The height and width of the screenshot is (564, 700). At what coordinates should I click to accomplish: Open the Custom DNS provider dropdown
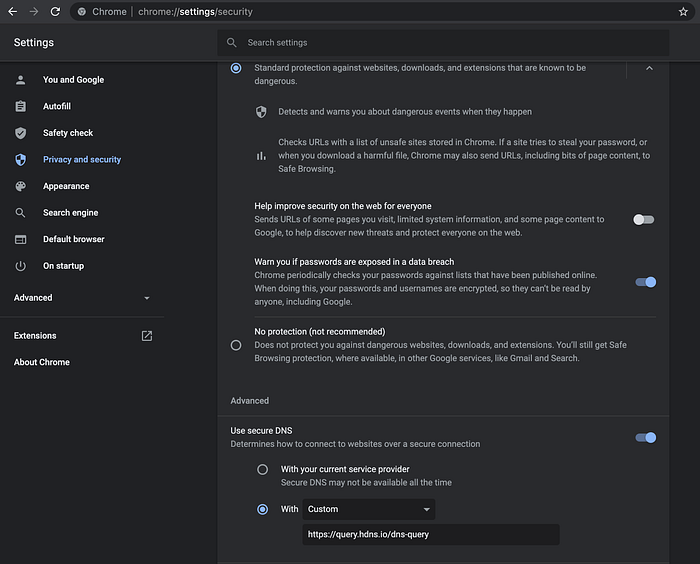[x=369, y=509]
